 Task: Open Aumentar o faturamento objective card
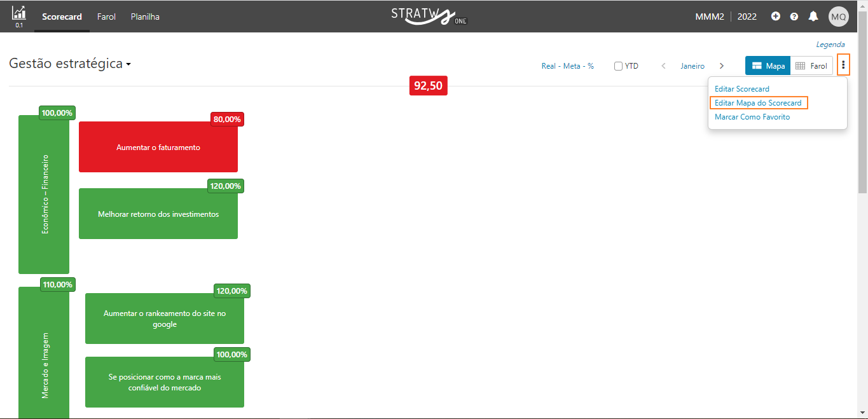pos(158,147)
